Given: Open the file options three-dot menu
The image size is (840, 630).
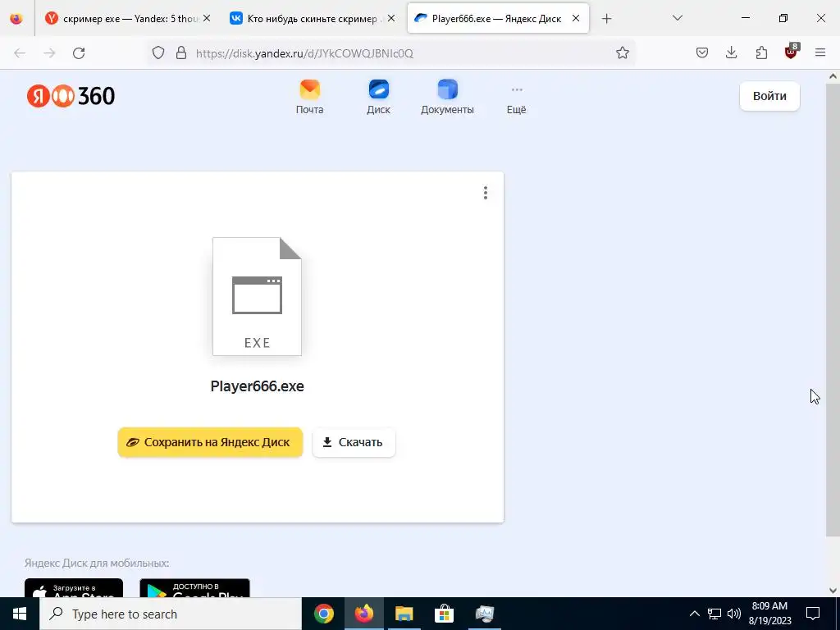Looking at the screenshot, I should point(486,193).
